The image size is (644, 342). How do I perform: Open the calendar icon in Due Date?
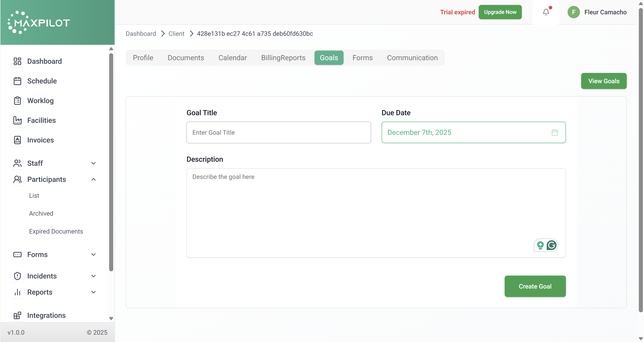tap(555, 132)
